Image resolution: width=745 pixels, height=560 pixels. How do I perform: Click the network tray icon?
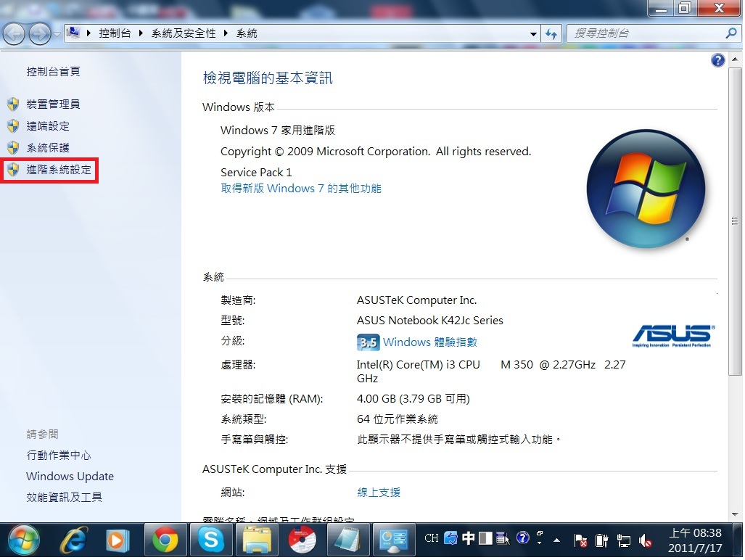[623, 540]
